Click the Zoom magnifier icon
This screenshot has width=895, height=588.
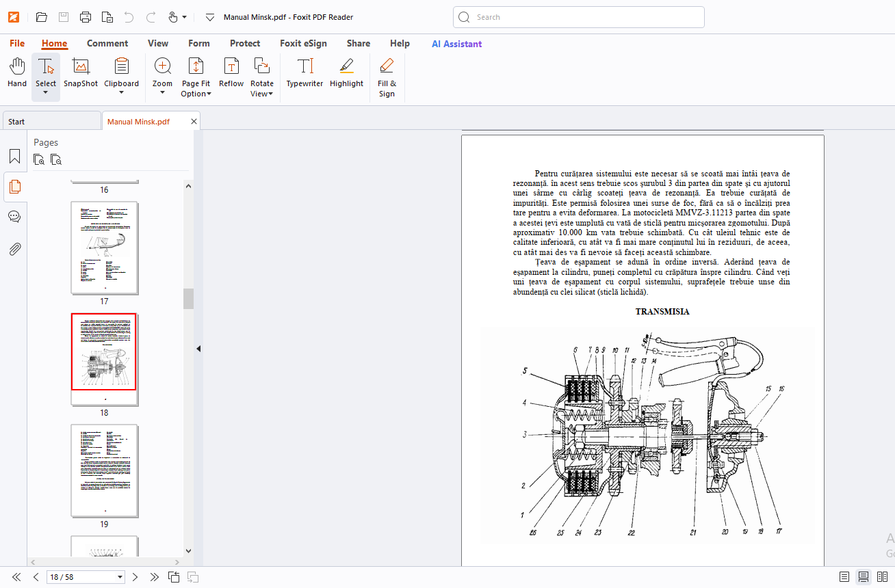pos(163,67)
